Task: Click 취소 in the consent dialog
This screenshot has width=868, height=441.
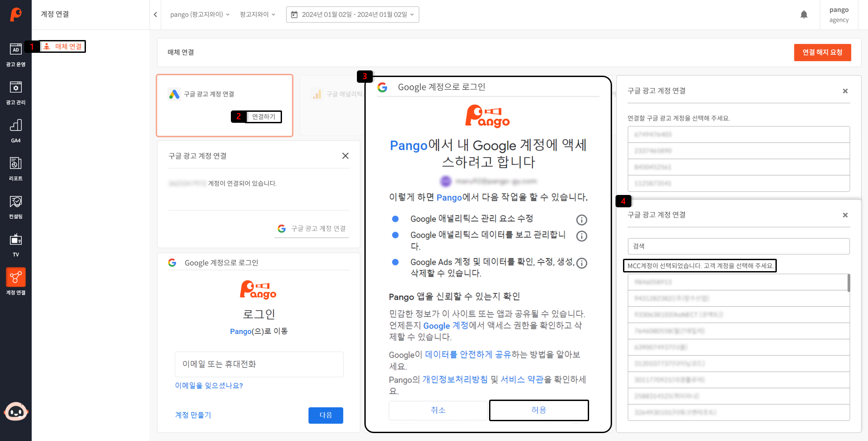Action: coord(438,410)
